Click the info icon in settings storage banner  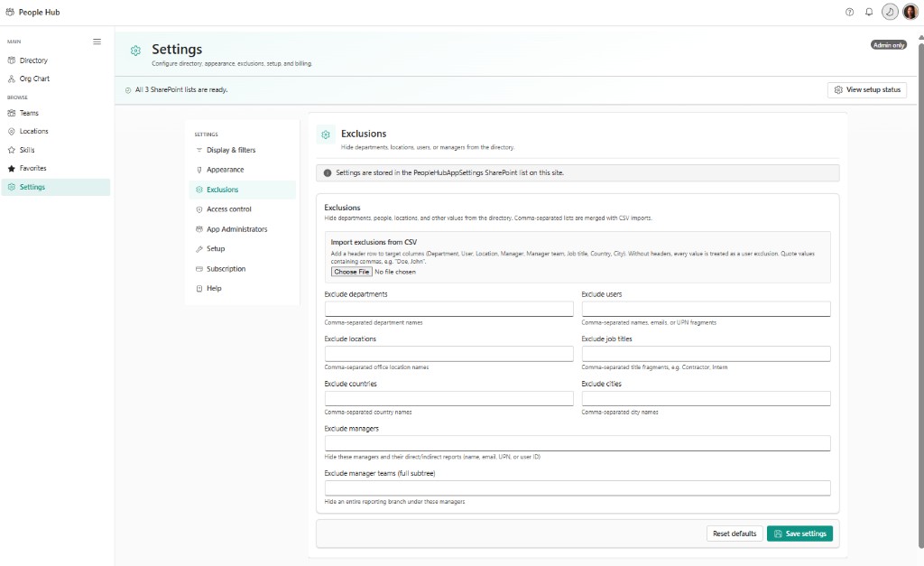[x=328, y=173]
